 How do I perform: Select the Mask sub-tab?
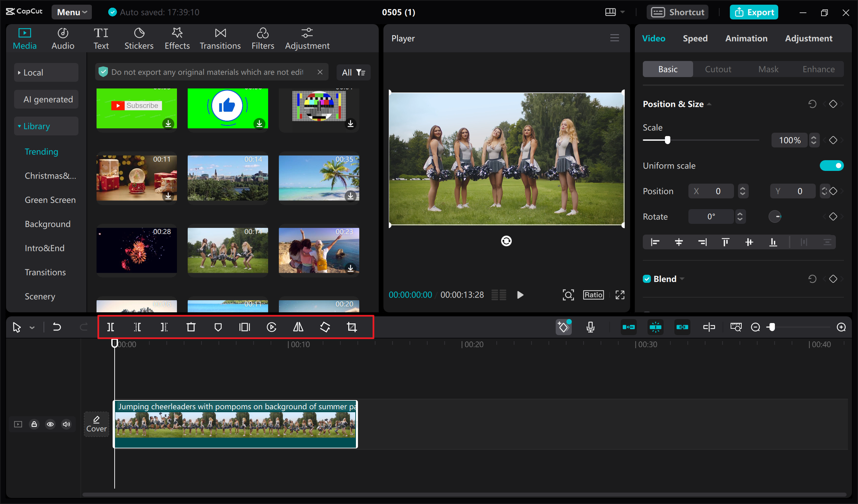pos(768,69)
